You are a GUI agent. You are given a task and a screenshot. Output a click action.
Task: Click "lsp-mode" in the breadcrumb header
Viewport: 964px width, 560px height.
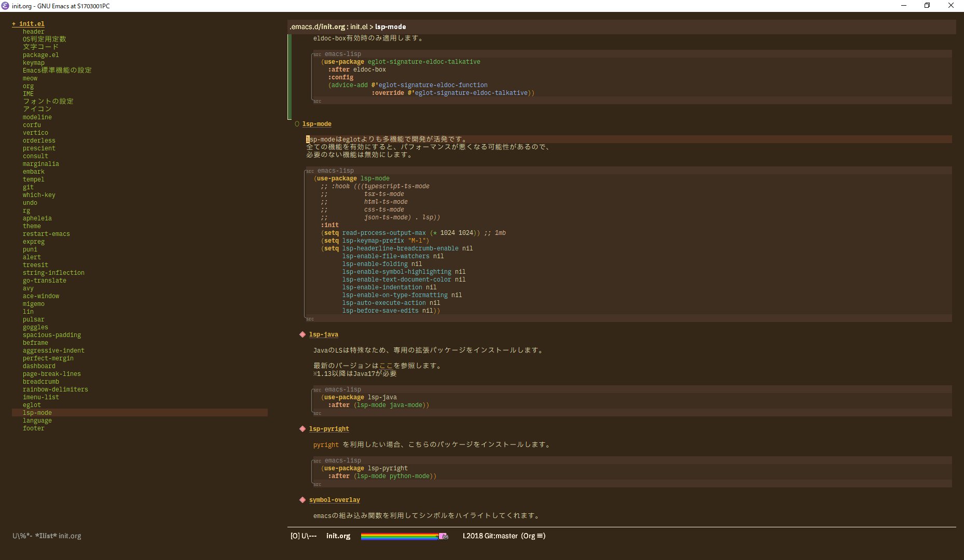click(390, 26)
